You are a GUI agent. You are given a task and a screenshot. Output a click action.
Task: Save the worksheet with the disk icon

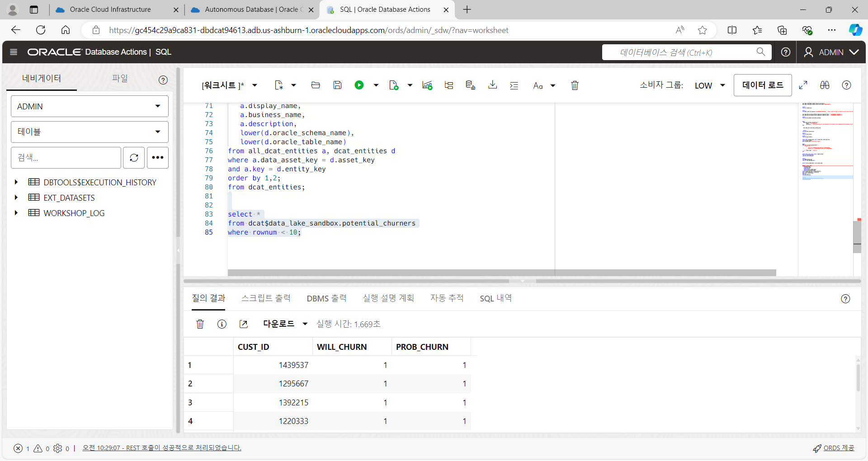[x=337, y=85]
